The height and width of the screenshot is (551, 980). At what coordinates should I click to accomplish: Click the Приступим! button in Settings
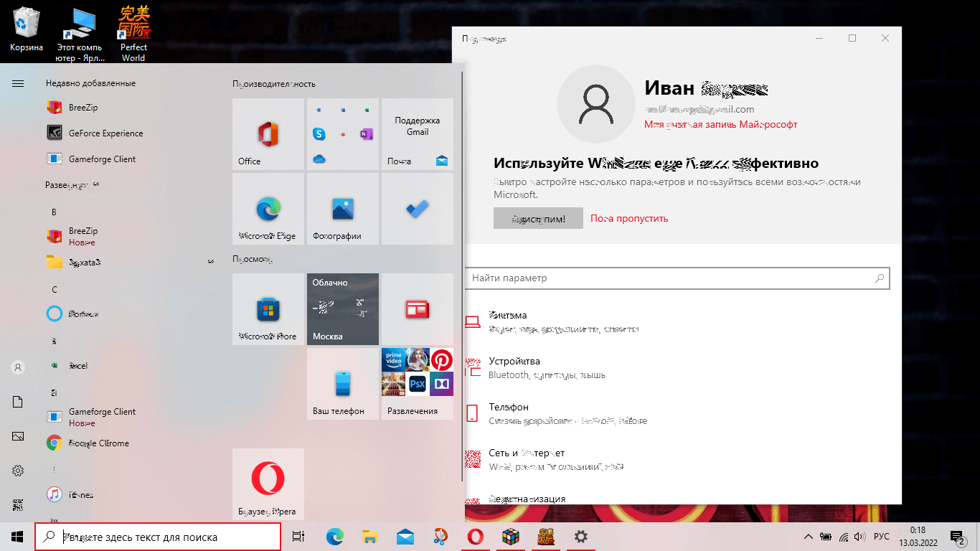[539, 219]
